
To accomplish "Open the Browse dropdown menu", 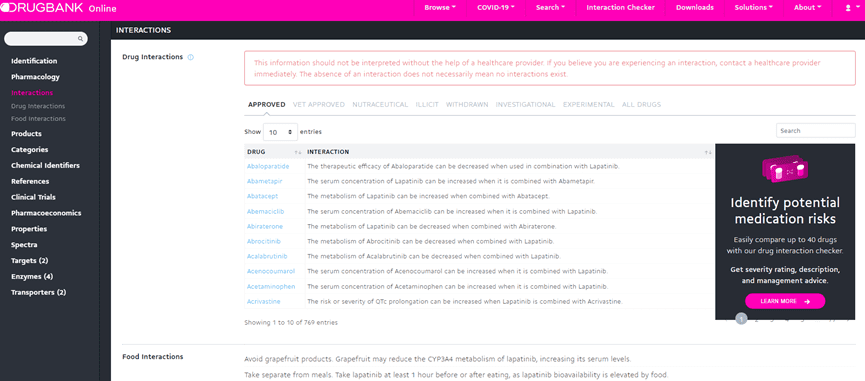I will pos(440,8).
